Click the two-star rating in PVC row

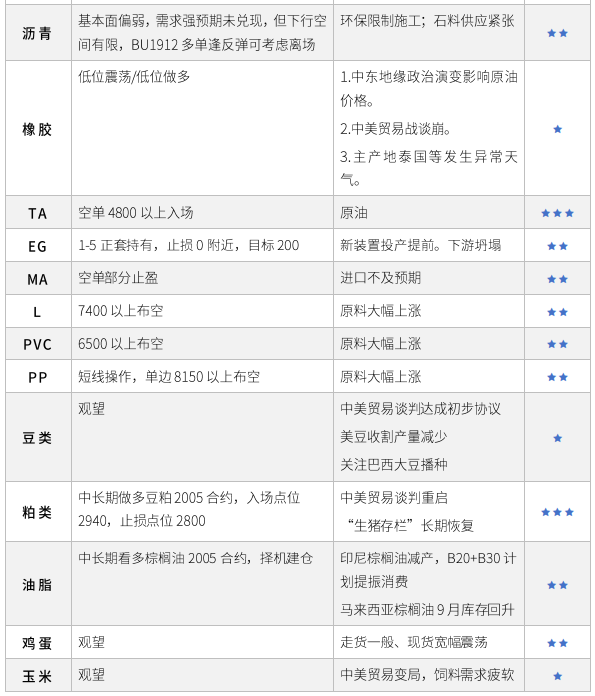pos(557,344)
